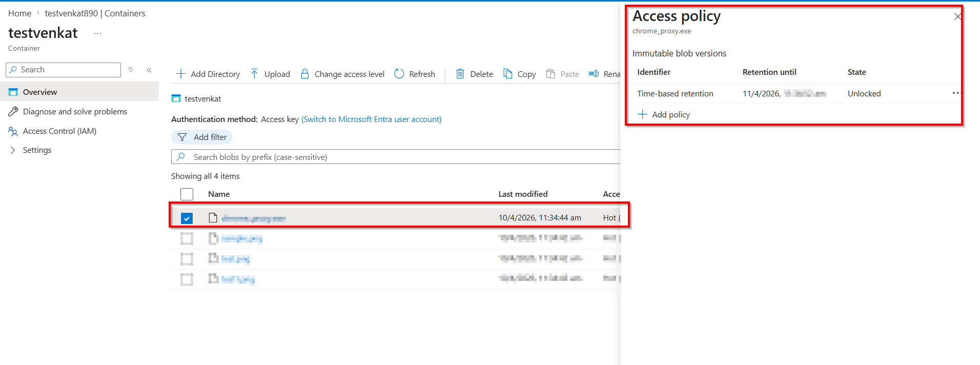Image resolution: width=980 pixels, height=365 pixels.
Task: Click the Delete button label
Action: point(482,74)
